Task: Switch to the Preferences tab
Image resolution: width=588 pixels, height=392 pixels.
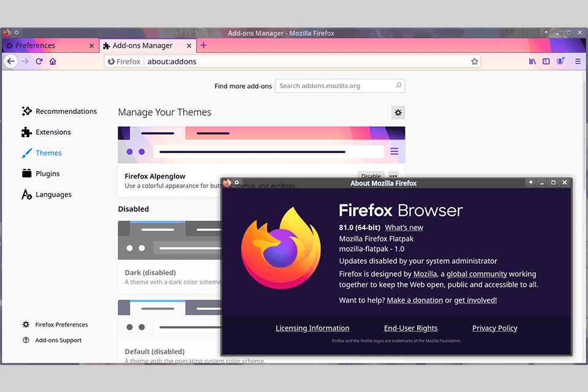Action: coord(49,46)
